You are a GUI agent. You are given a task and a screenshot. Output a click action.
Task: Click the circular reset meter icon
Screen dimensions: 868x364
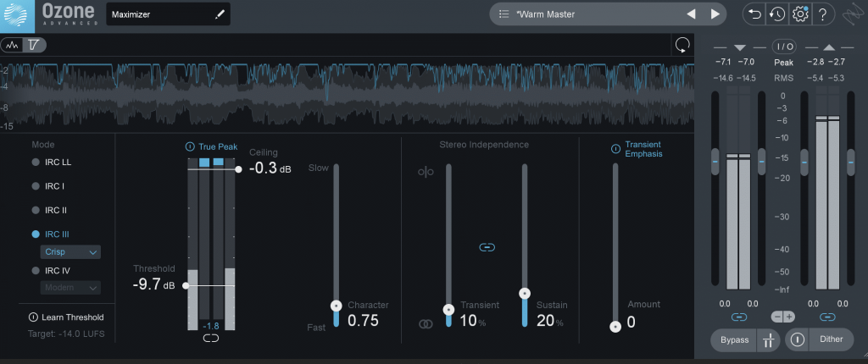tap(682, 46)
